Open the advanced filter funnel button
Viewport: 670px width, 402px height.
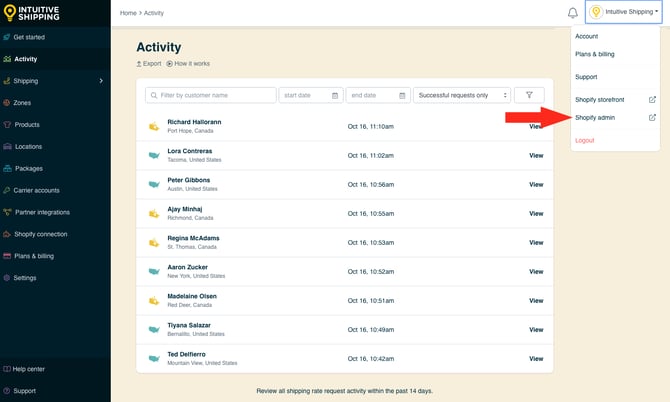tap(529, 95)
